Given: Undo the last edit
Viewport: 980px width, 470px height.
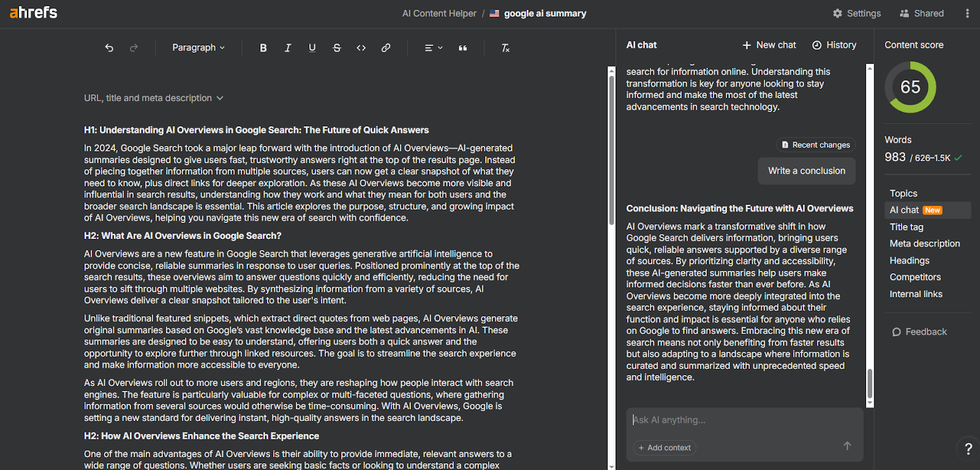Looking at the screenshot, I should pyautogui.click(x=109, y=48).
